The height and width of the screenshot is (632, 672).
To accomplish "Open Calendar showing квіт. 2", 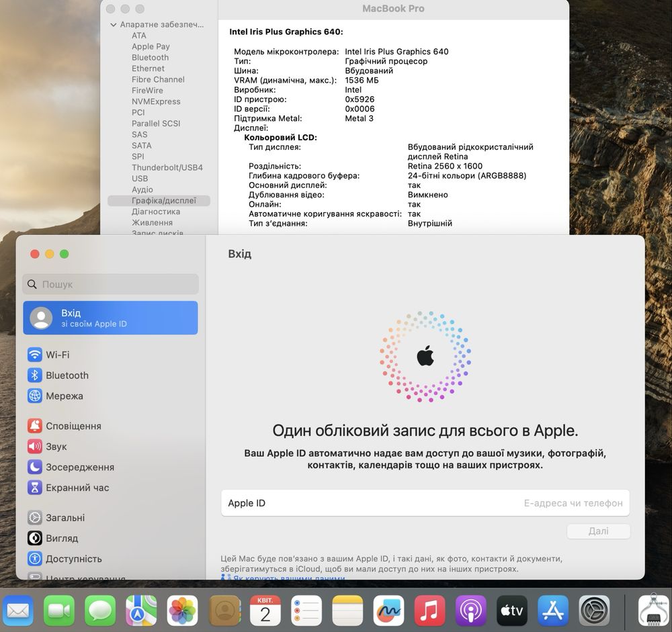I will point(265,610).
